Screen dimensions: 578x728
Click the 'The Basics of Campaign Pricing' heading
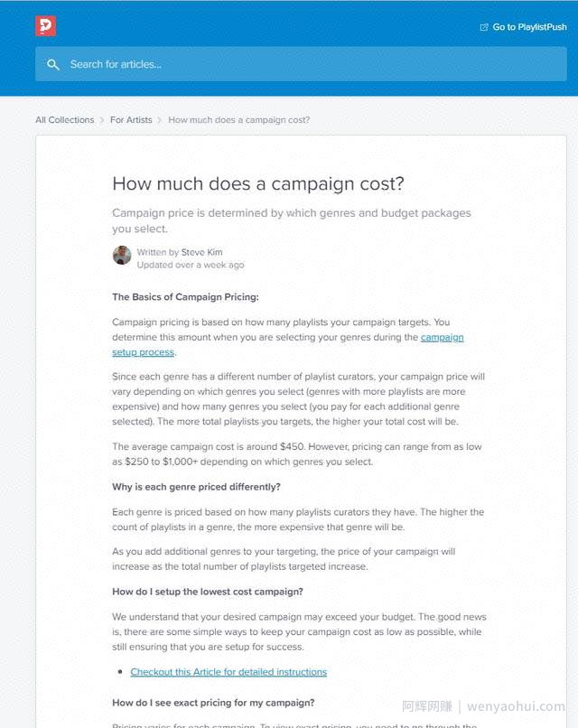(x=185, y=297)
